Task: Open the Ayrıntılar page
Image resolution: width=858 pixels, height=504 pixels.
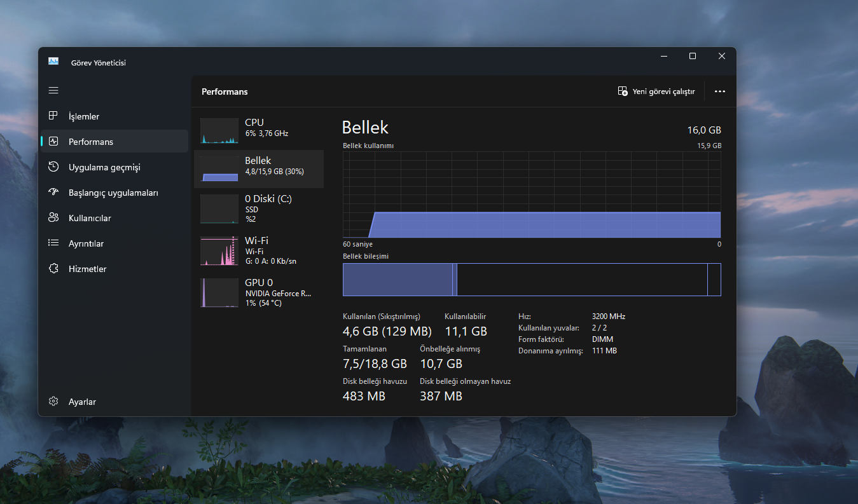Action: pyautogui.click(x=114, y=243)
